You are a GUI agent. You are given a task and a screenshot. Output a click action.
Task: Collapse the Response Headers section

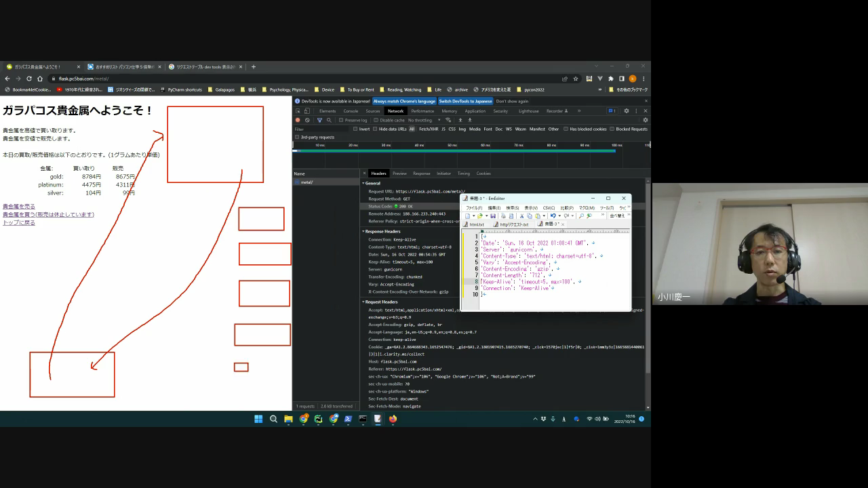coord(383,231)
